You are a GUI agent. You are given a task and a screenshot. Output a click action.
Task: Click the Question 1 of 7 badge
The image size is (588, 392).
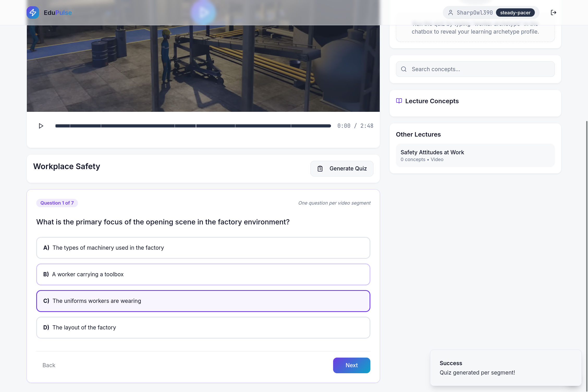57,203
